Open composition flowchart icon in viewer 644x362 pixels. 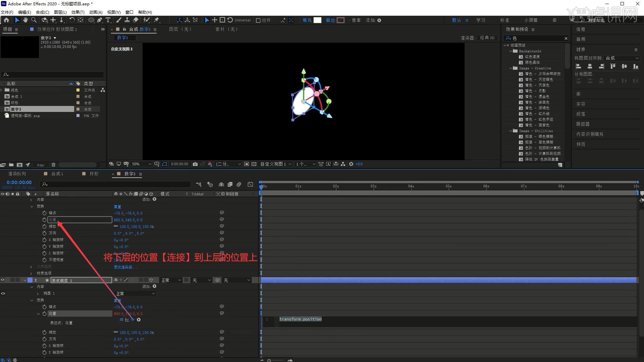[x=343, y=164]
